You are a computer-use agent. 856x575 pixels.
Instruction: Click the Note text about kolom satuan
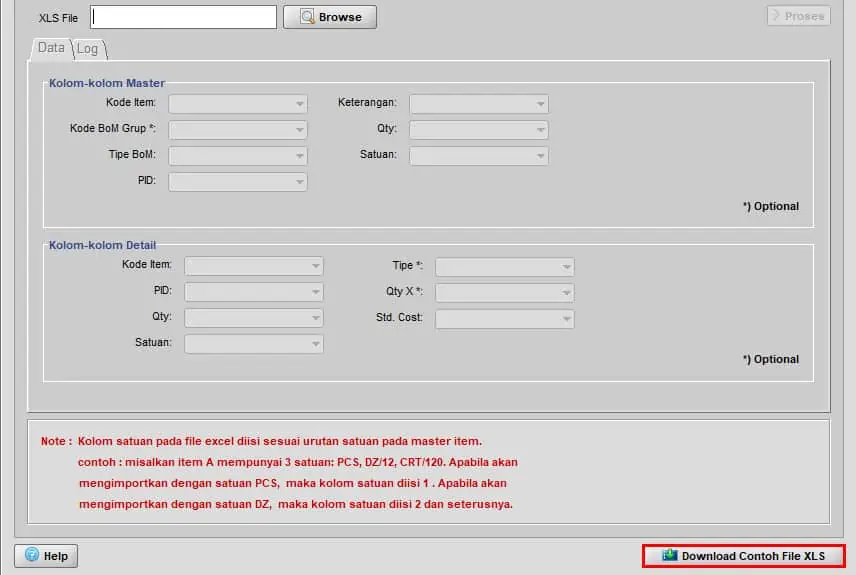tap(279, 472)
